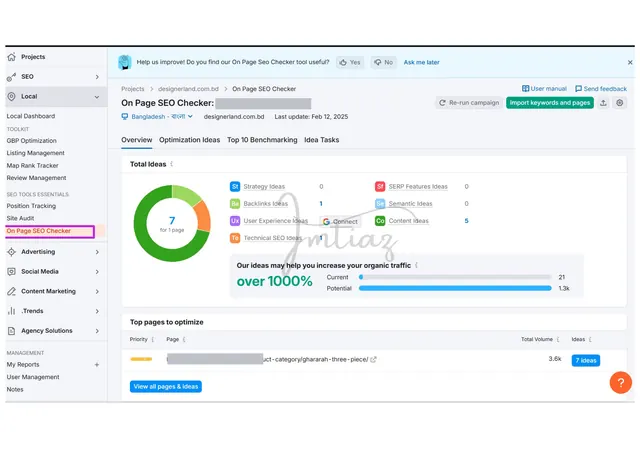Click the Se Semantic Ideas icon
Screen dimensions: 640x452
(380, 204)
